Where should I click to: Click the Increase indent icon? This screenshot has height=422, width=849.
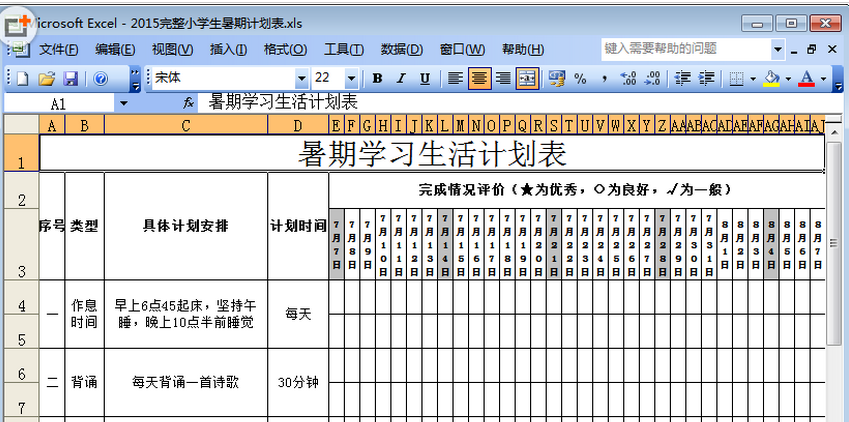click(x=706, y=79)
